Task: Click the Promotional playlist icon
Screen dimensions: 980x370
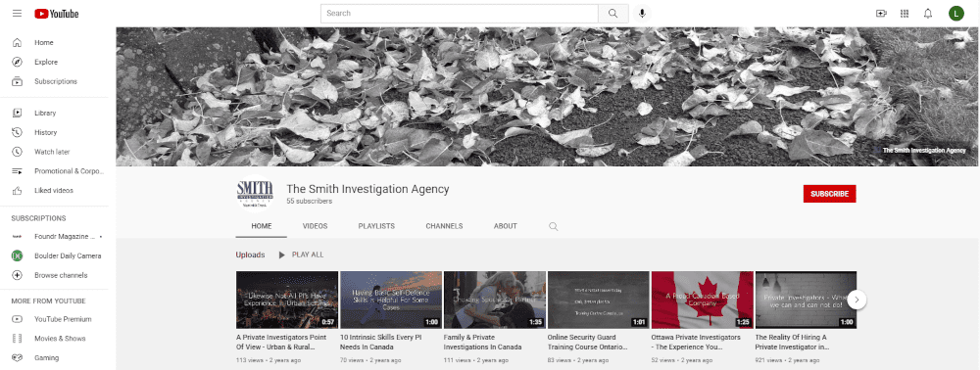Action: tap(17, 171)
